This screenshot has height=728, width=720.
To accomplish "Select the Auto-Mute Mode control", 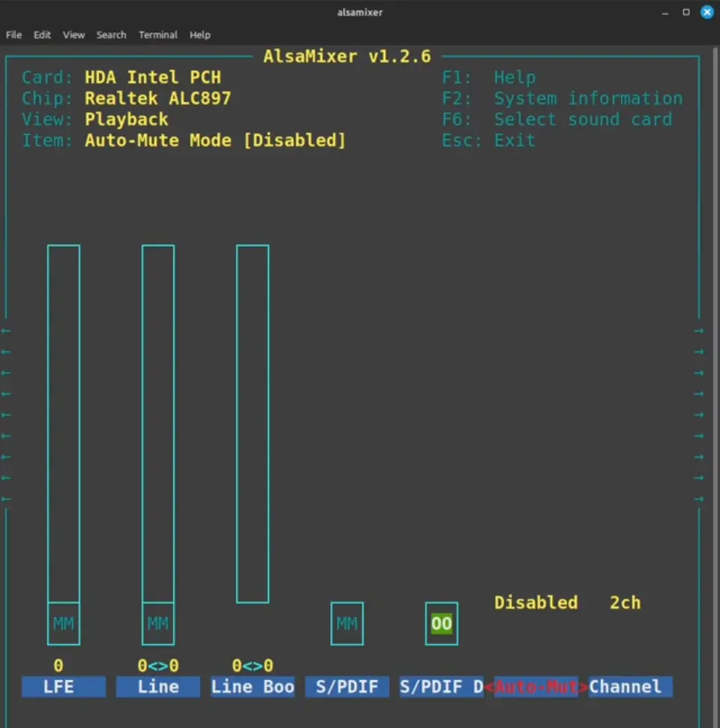I will point(535,686).
